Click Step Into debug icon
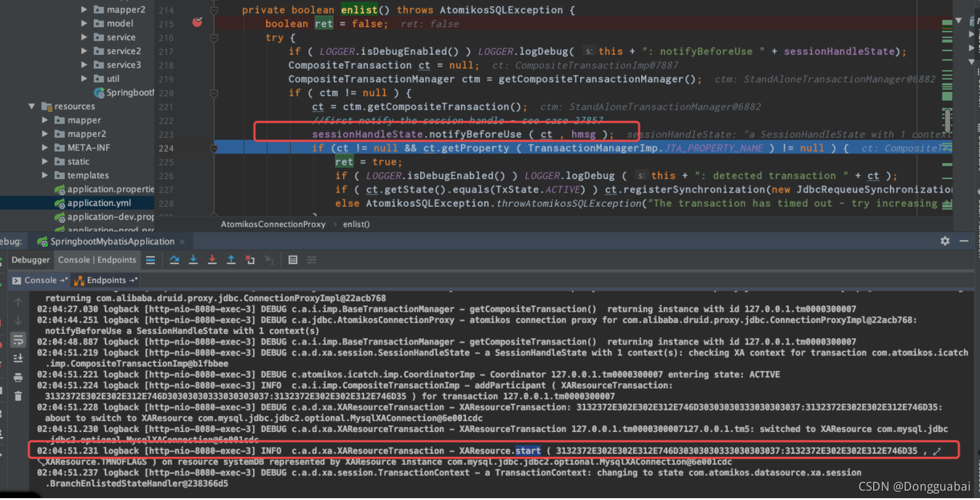The height and width of the screenshot is (500, 980). (193, 260)
